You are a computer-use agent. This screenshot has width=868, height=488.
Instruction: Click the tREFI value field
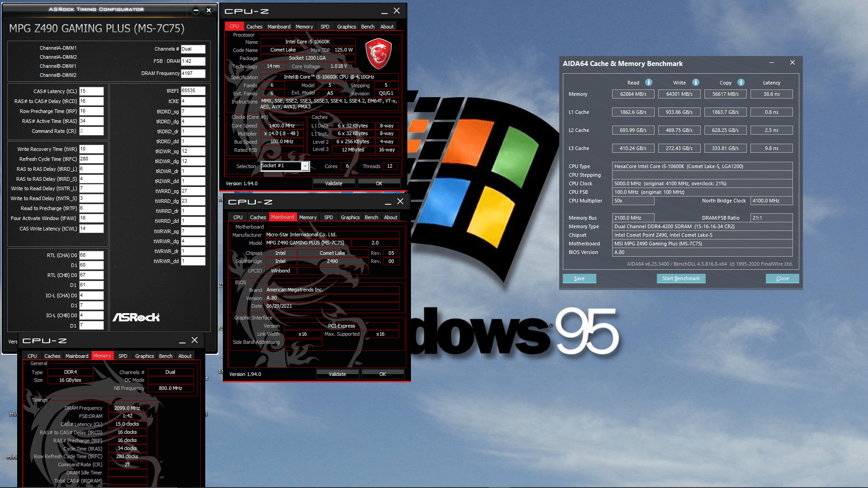click(x=193, y=91)
